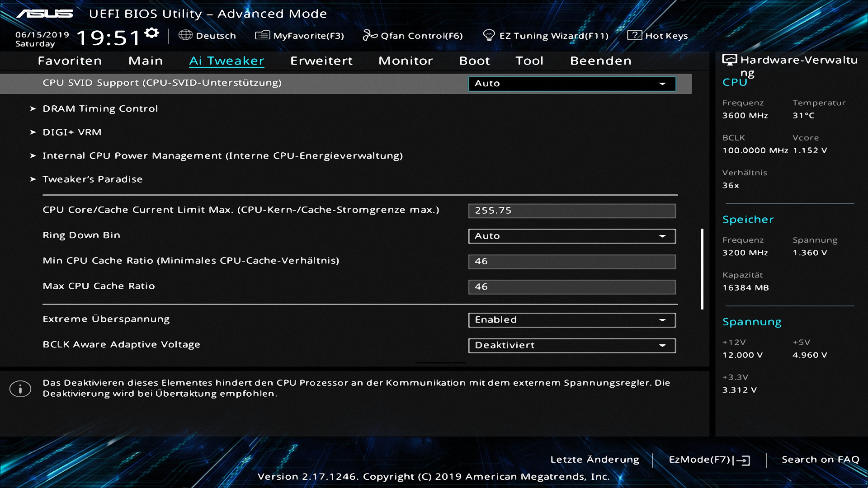Open Hot Keys question mark icon
Viewport: 868px width, 488px height.
(634, 35)
